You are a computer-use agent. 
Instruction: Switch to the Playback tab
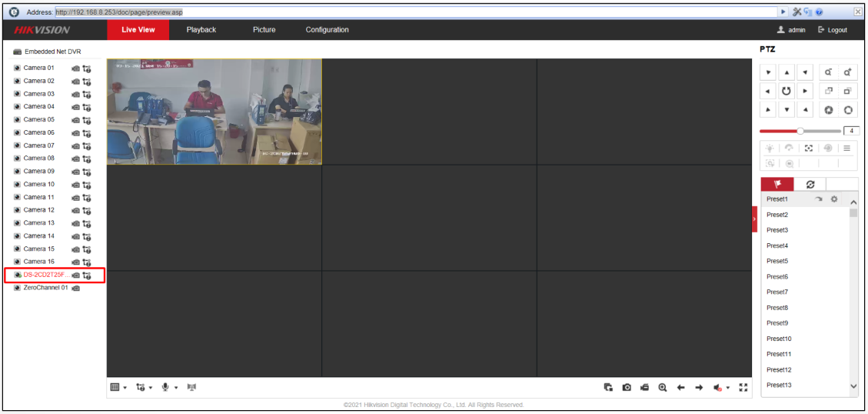tap(201, 30)
